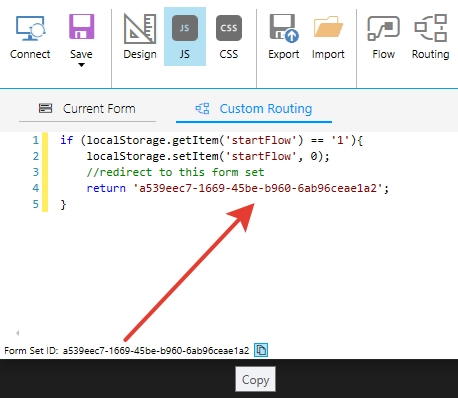Click the redirect comment on line 3

point(175,172)
